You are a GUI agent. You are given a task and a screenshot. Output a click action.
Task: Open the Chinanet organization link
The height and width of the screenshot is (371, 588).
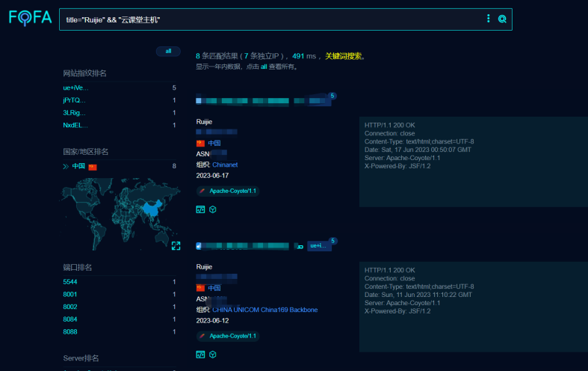coord(225,165)
